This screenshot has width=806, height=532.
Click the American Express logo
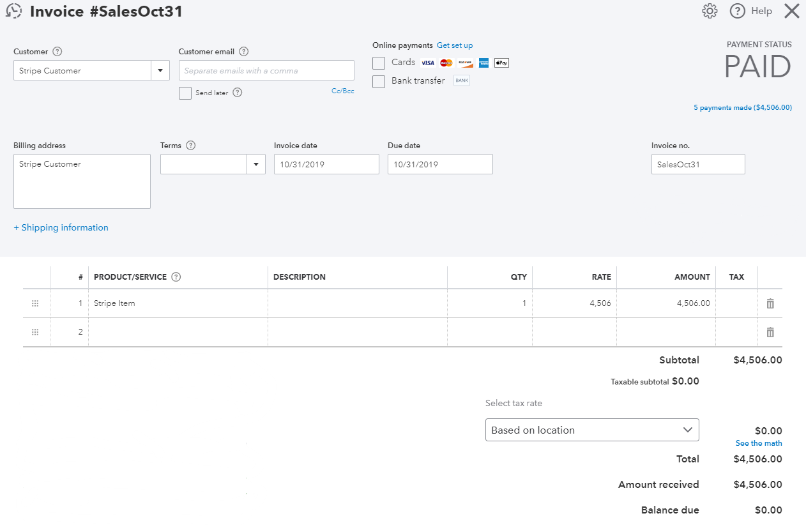pos(483,63)
